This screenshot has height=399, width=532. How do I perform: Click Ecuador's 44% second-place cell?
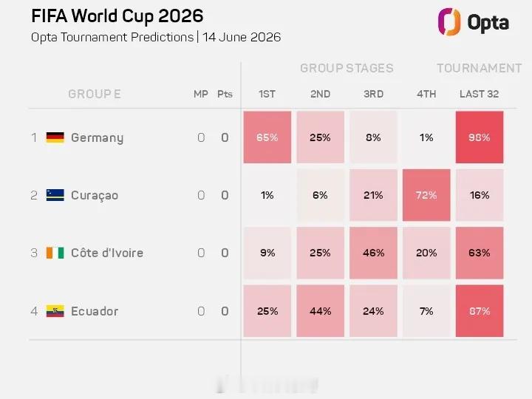320,311
